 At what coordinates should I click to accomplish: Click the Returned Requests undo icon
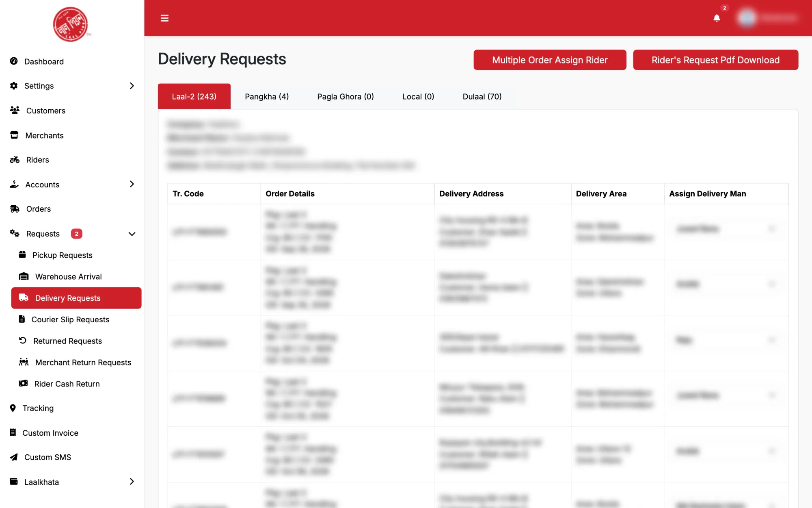[x=23, y=341]
